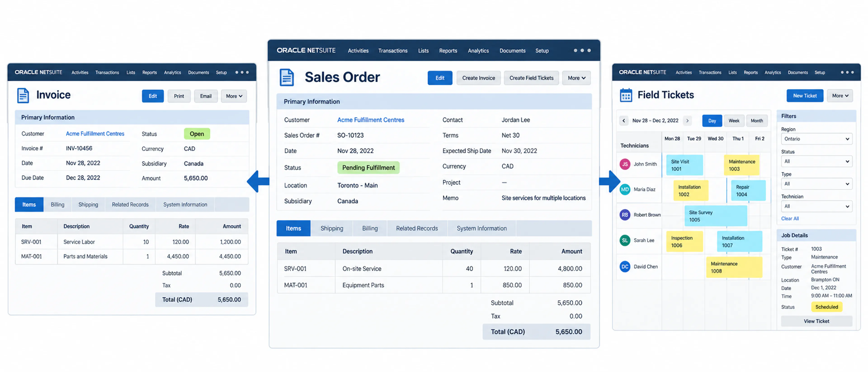Switch to Shipping tab in Sales Order

click(332, 228)
